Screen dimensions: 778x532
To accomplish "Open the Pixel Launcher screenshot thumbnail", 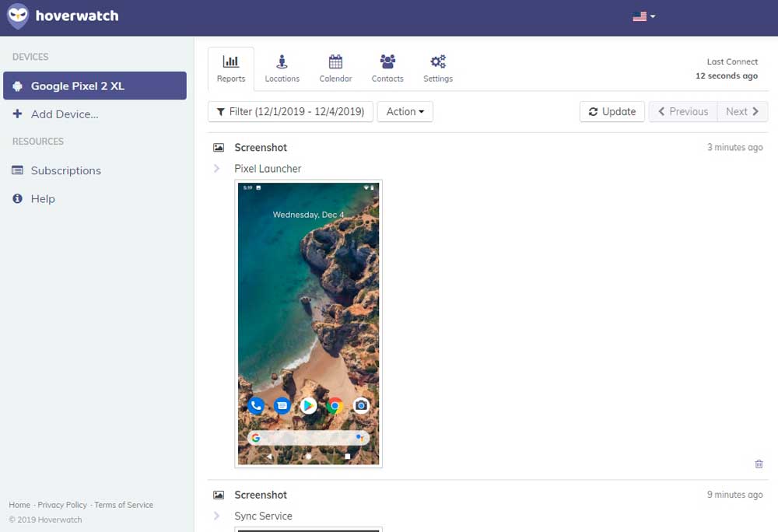I will [309, 324].
